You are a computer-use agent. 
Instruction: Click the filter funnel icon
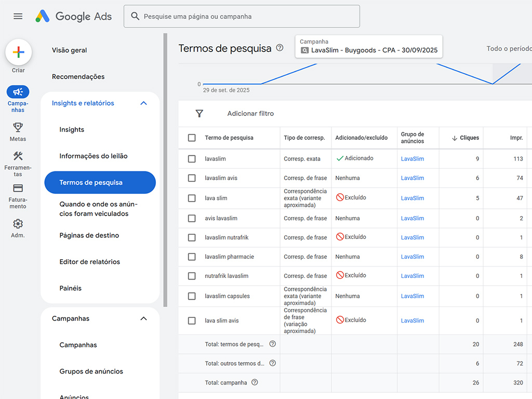pyautogui.click(x=199, y=113)
